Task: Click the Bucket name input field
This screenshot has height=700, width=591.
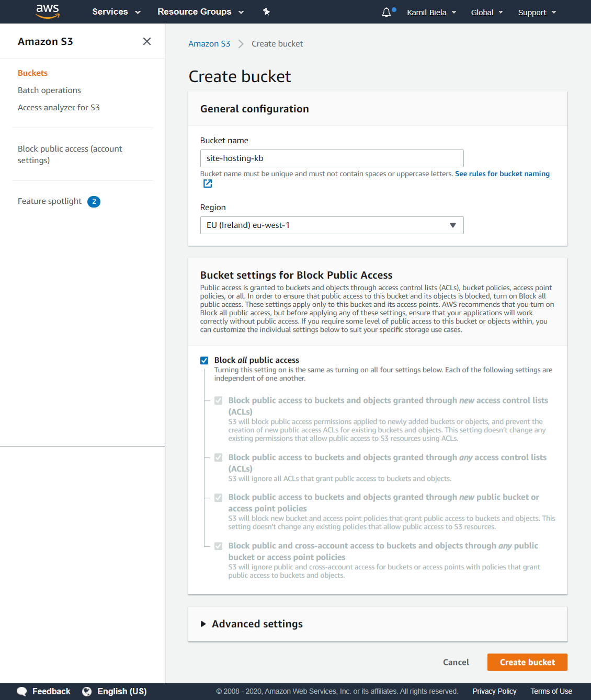Action: (x=332, y=158)
